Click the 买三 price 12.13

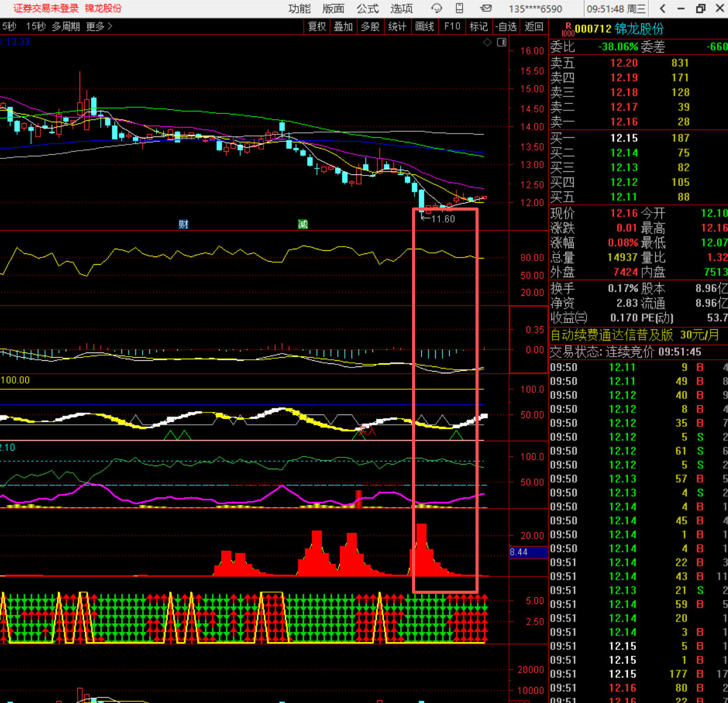[624, 168]
